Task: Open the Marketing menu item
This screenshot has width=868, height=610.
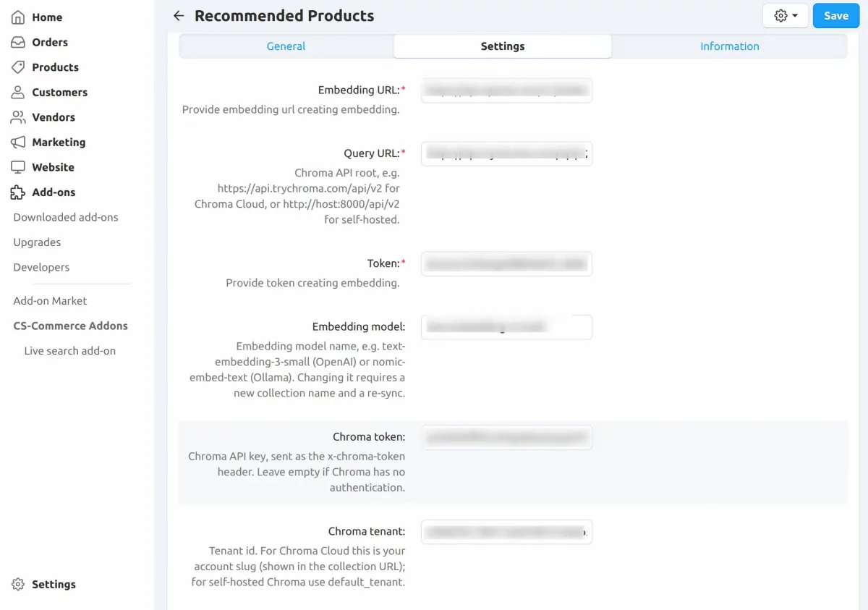Action: coord(59,142)
